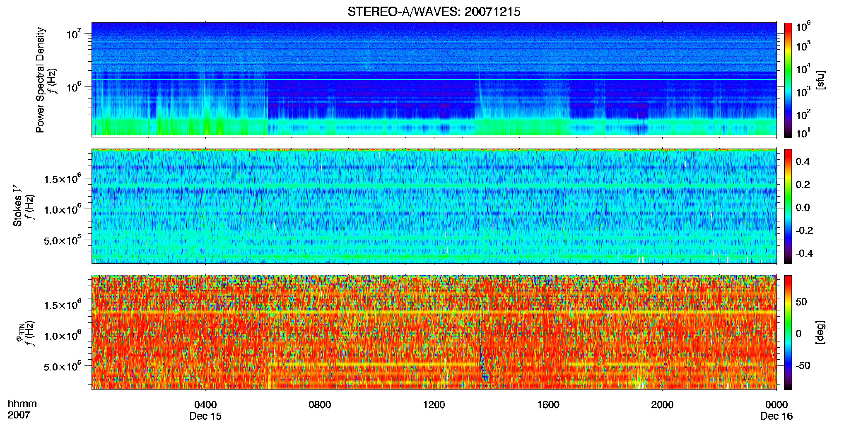The width and height of the screenshot is (868, 447).
Task: Click the 10^3 label on sfu colorbar
Action: [x=803, y=91]
